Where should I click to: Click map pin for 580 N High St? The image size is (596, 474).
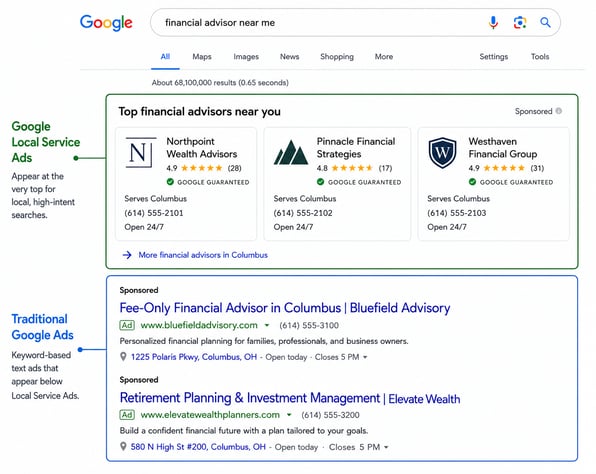(123, 446)
